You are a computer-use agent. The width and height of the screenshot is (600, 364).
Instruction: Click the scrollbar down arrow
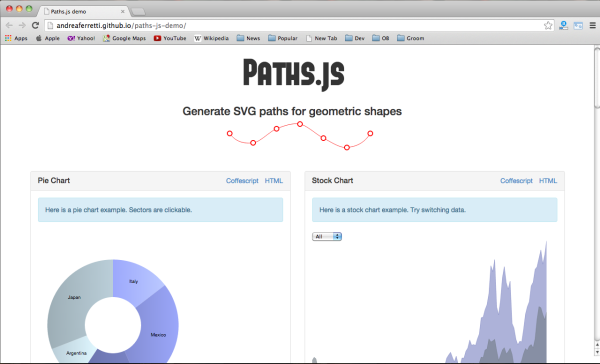pyautogui.click(x=597, y=352)
